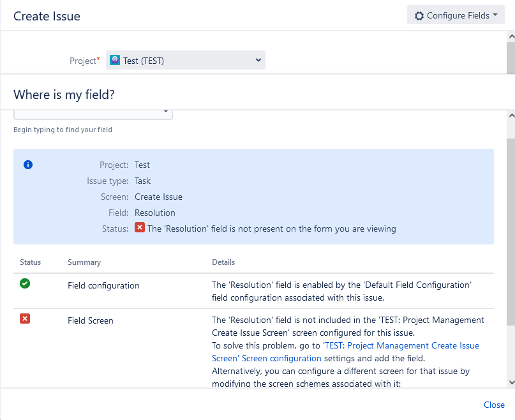
Task: Click the Details column header
Action: pos(223,262)
